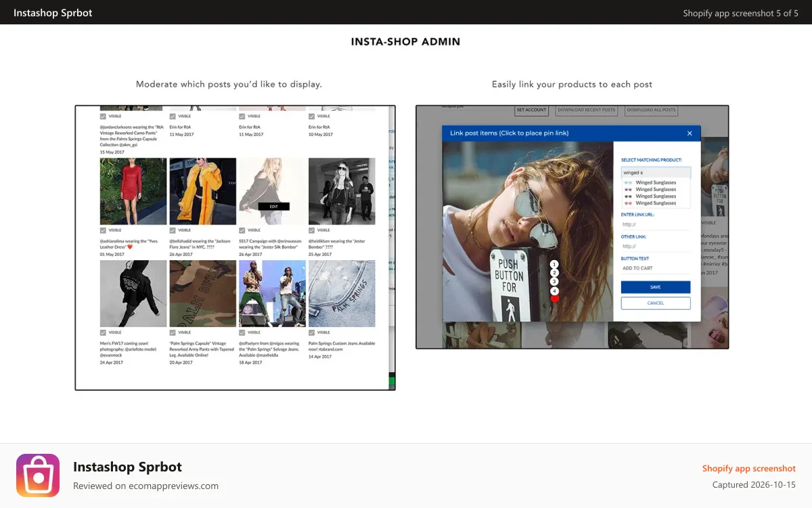The width and height of the screenshot is (812, 508).
Task: Click pin marker number 1 on photo
Action: point(554,264)
